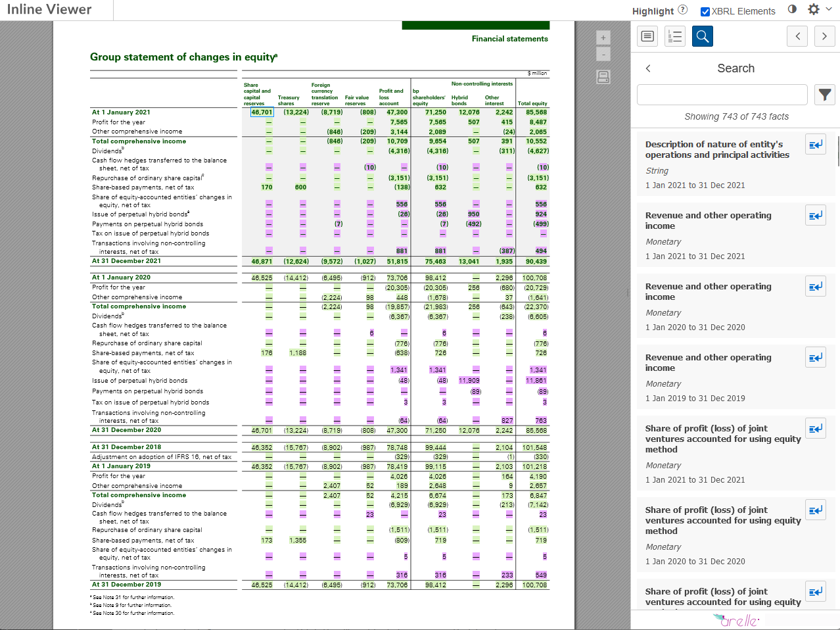Click the Arelle logo
Screen dimensions: 840x630
(x=736, y=619)
